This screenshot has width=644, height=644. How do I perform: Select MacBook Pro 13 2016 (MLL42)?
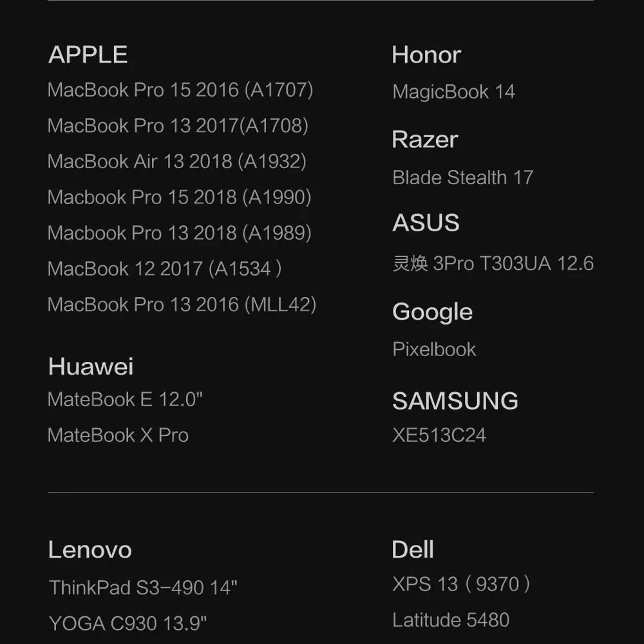point(182,304)
